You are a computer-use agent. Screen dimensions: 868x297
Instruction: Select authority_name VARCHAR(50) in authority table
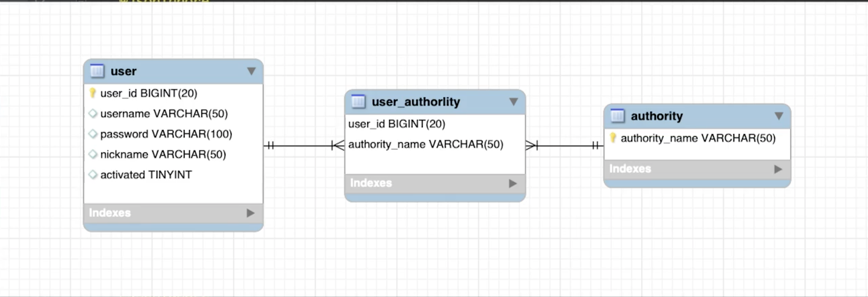(x=698, y=138)
